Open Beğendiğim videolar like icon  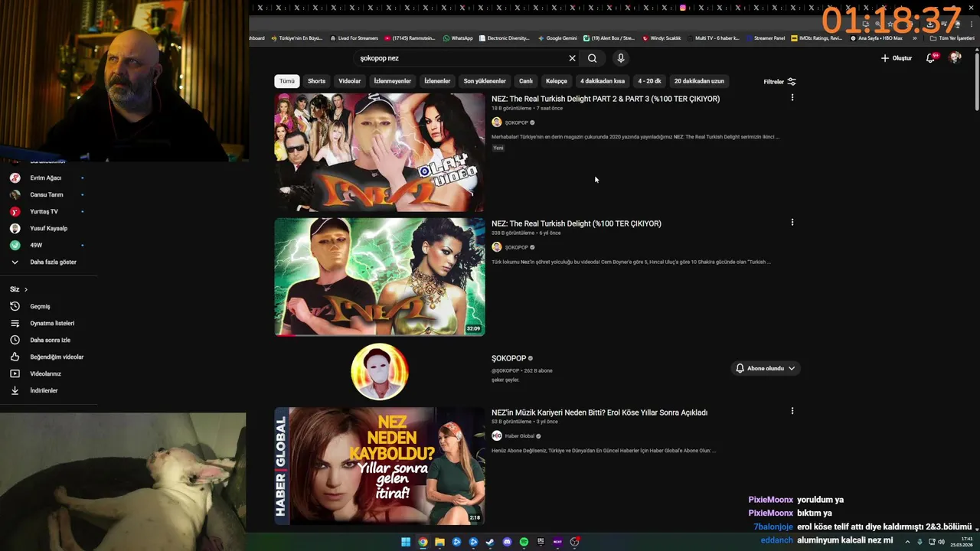coord(15,357)
